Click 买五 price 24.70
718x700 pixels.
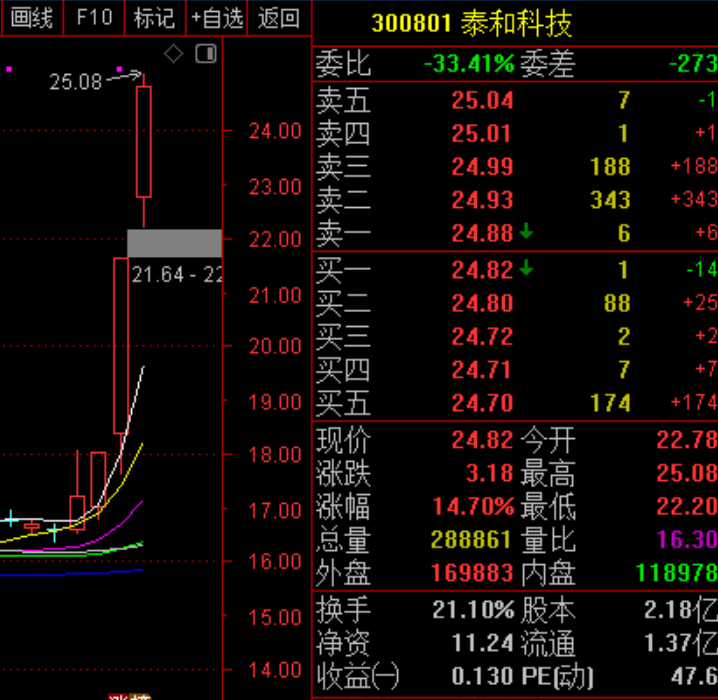[x=482, y=403]
